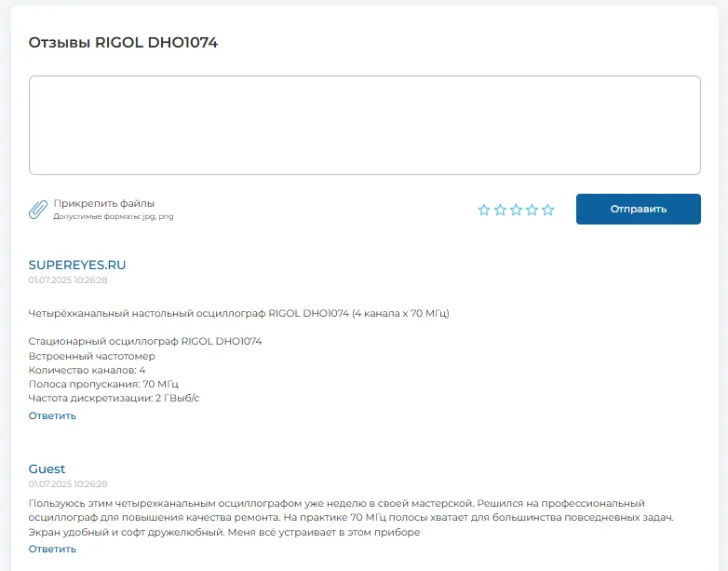Click the Допустимые форматы jpg, png hint
This screenshot has width=728, height=571.
tap(114, 216)
